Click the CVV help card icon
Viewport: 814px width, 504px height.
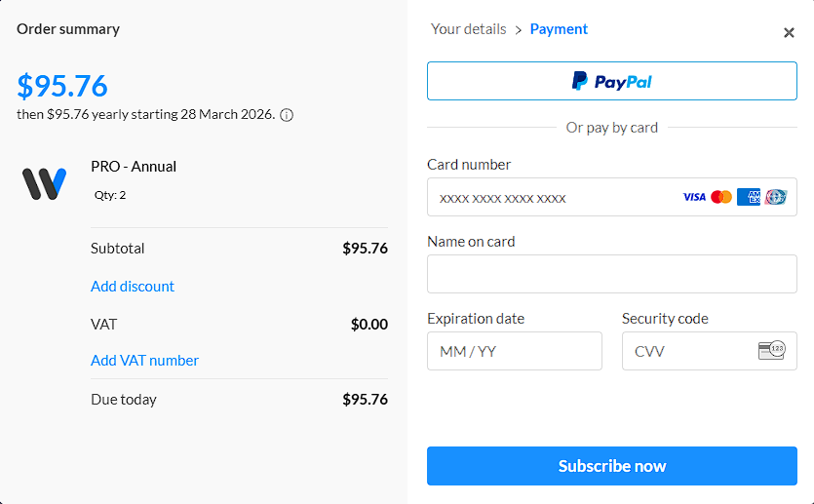(771, 351)
